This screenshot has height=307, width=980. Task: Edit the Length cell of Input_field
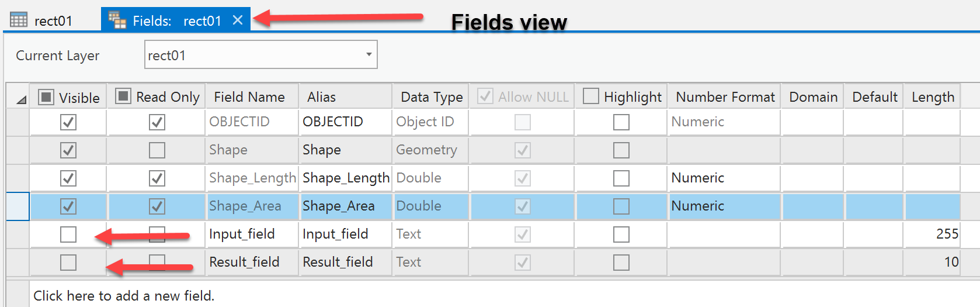tap(932, 234)
